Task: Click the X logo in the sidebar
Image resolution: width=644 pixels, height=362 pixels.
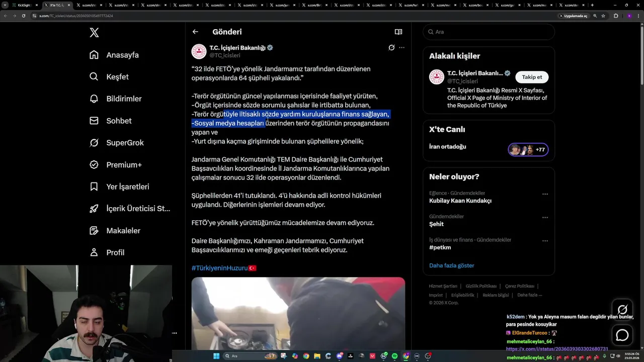Action: click(x=94, y=33)
